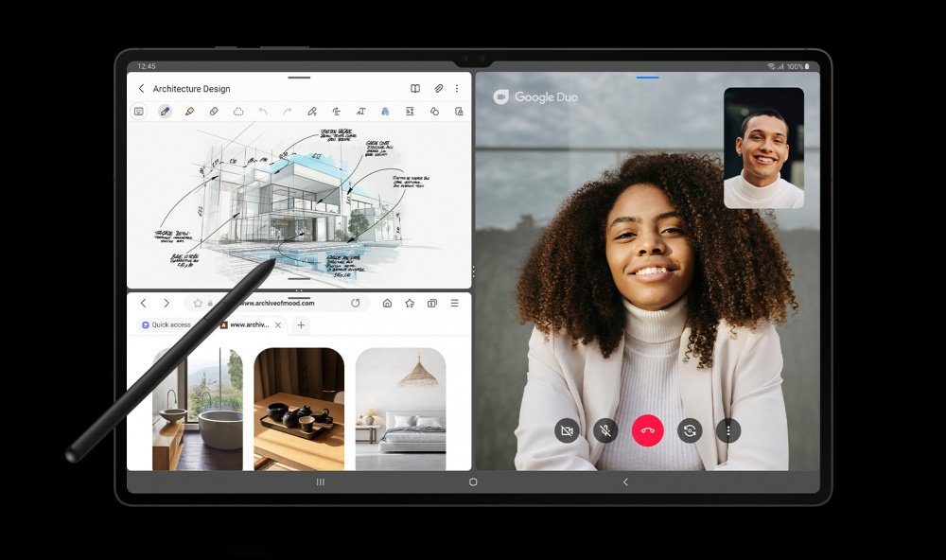The image size is (946, 560).
Task: Open Duo call more options
Action: point(728,430)
